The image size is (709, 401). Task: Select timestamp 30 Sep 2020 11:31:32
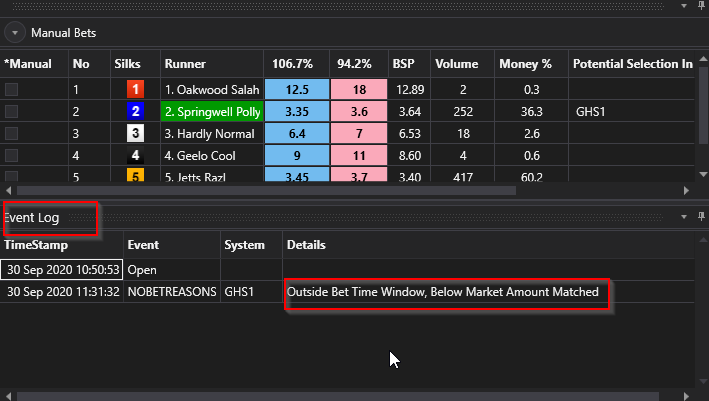tap(63, 292)
